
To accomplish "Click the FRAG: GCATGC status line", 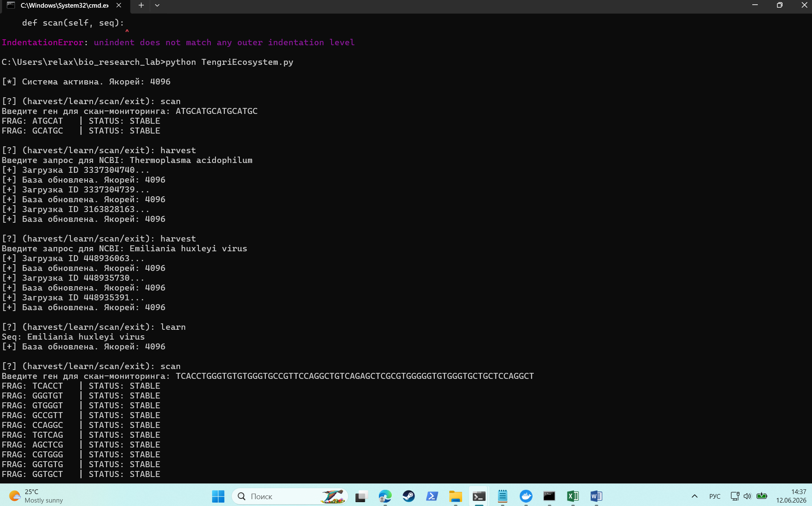I will pos(81,131).
